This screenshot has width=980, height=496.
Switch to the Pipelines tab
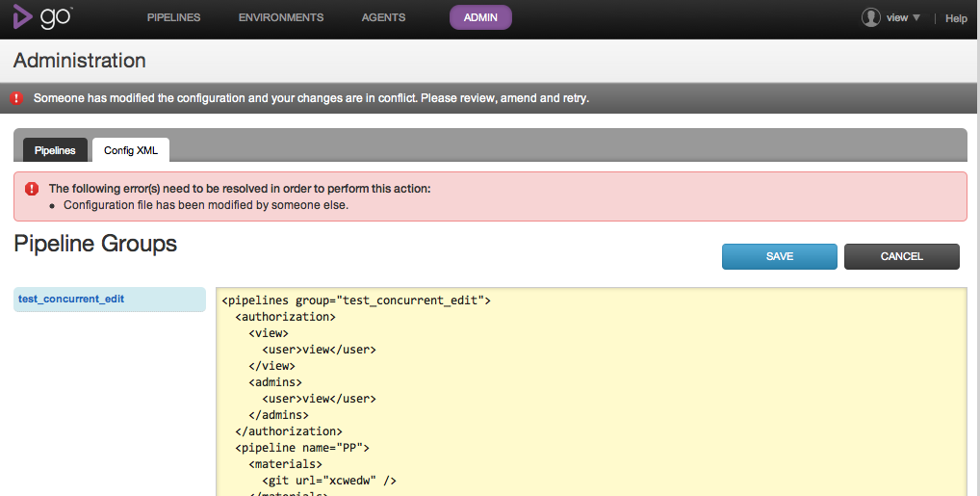point(55,150)
